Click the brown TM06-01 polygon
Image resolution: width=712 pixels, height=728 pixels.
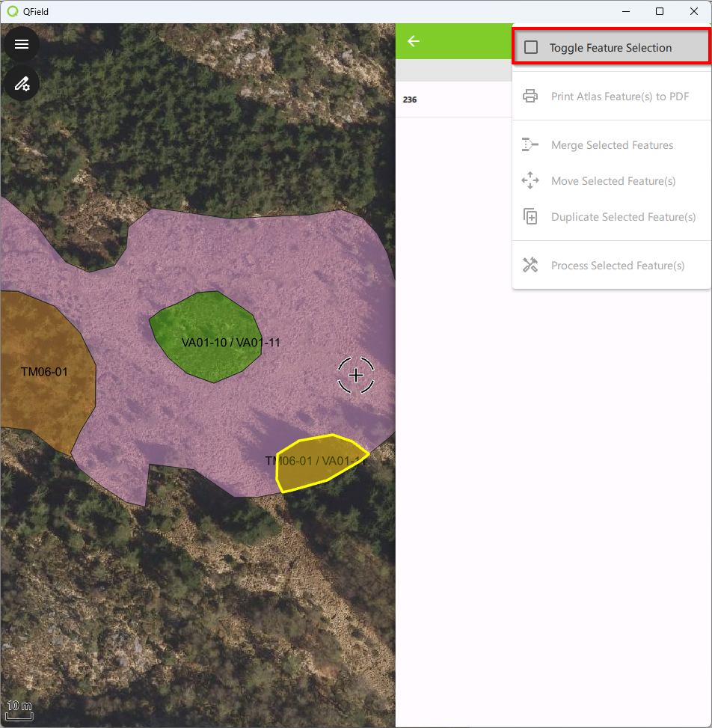45,389
